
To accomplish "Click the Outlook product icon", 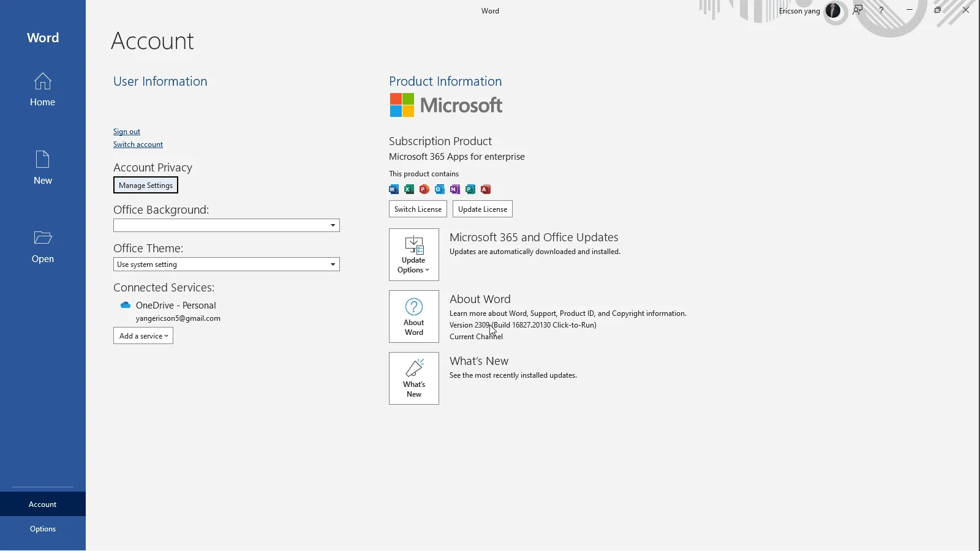I will 440,189.
